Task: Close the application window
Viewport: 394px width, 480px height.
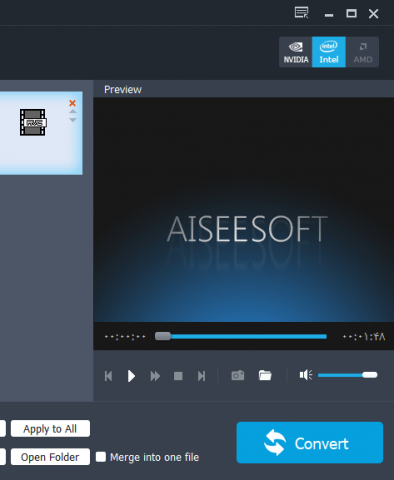Action: point(374,14)
